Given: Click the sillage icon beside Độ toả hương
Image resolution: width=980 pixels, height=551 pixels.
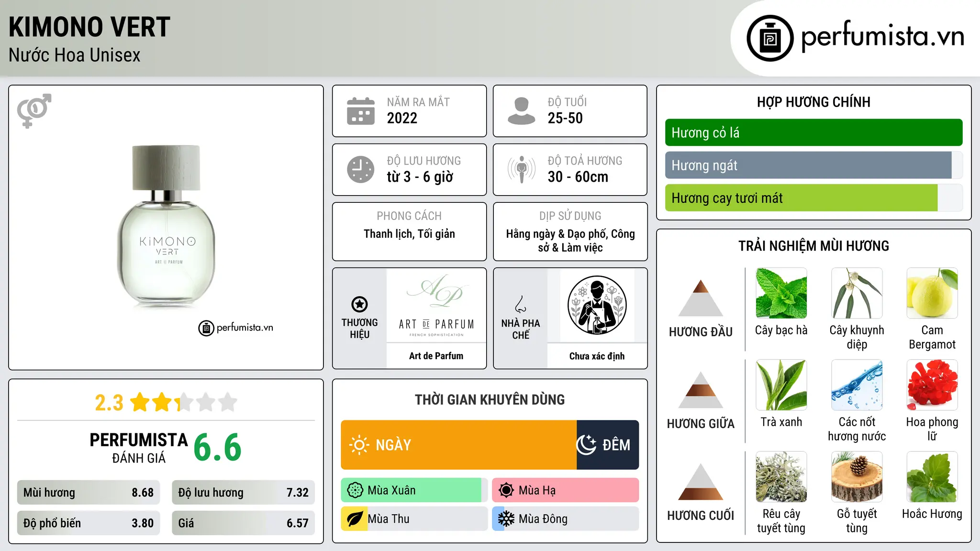Looking at the screenshot, I should click(521, 169).
